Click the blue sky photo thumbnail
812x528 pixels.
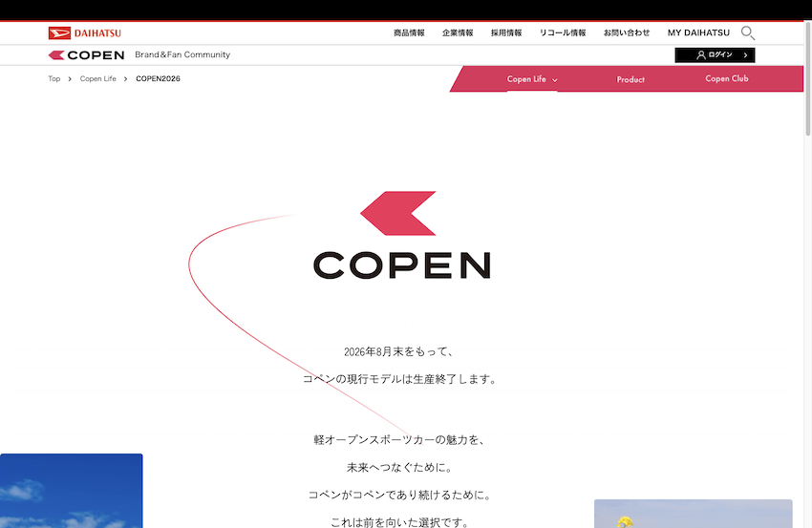click(x=72, y=491)
